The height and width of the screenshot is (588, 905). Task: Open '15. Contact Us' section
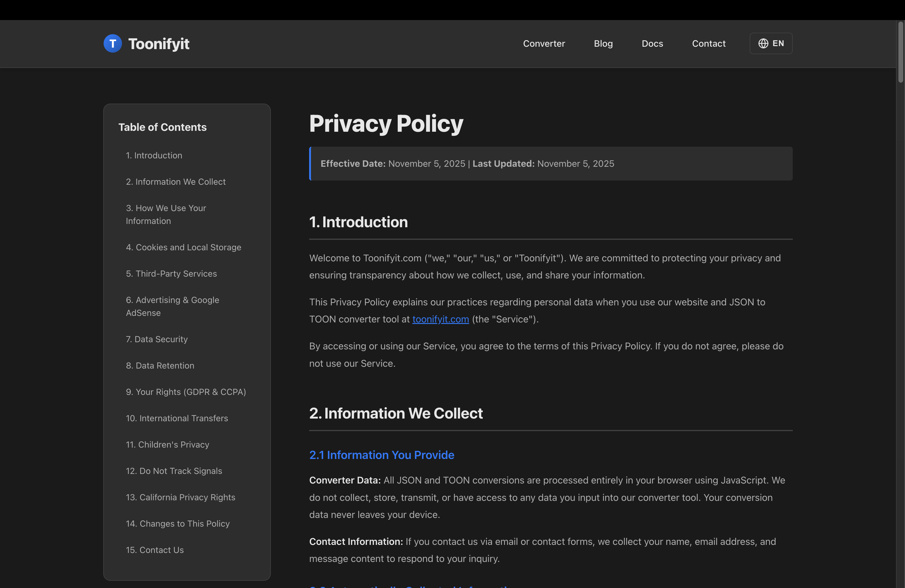pyautogui.click(x=154, y=550)
